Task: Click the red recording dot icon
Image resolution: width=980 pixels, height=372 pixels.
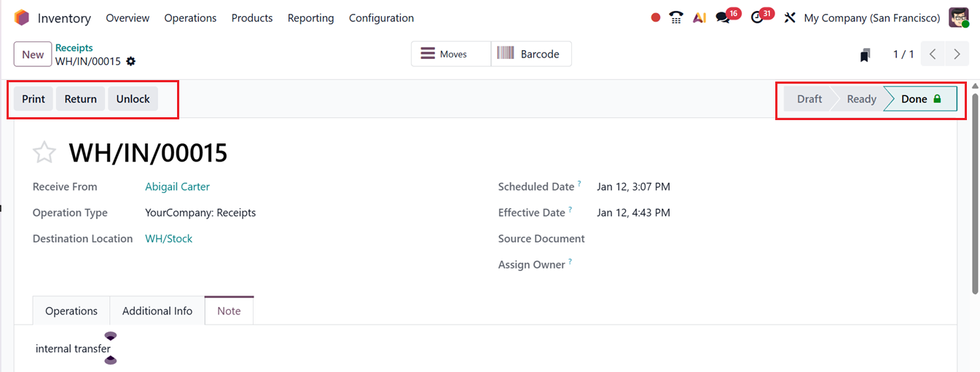Action: point(656,17)
